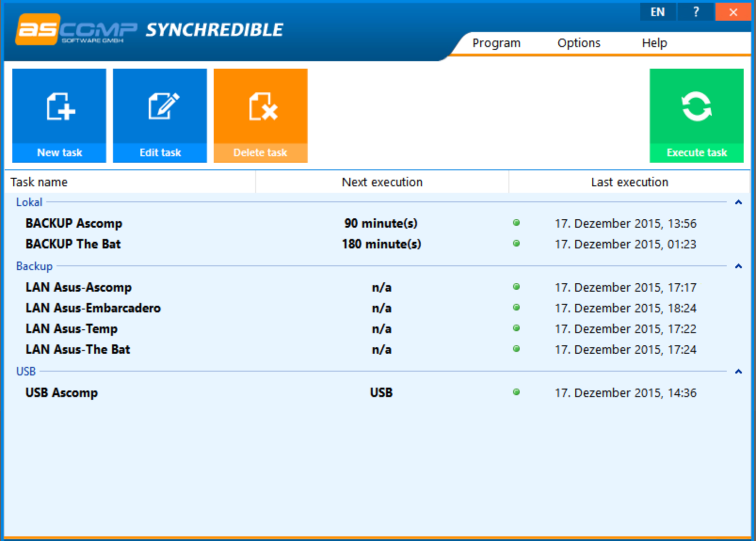Click the status light next to USB Ascomp

point(516,392)
